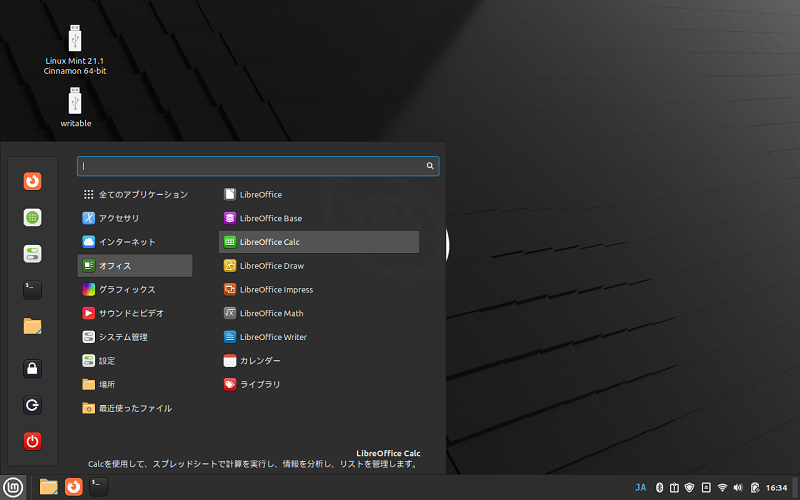Focus the menu search text field
Screen dimensions: 800x500
(258, 166)
